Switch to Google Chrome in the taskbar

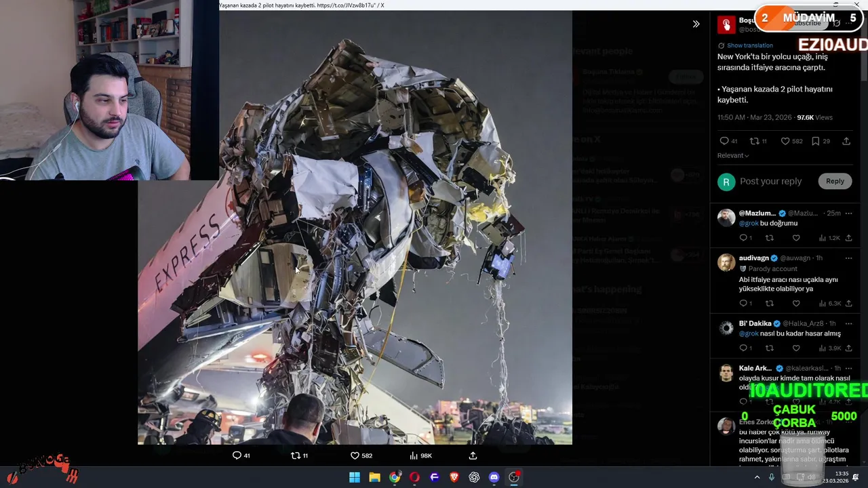[395, 477]
